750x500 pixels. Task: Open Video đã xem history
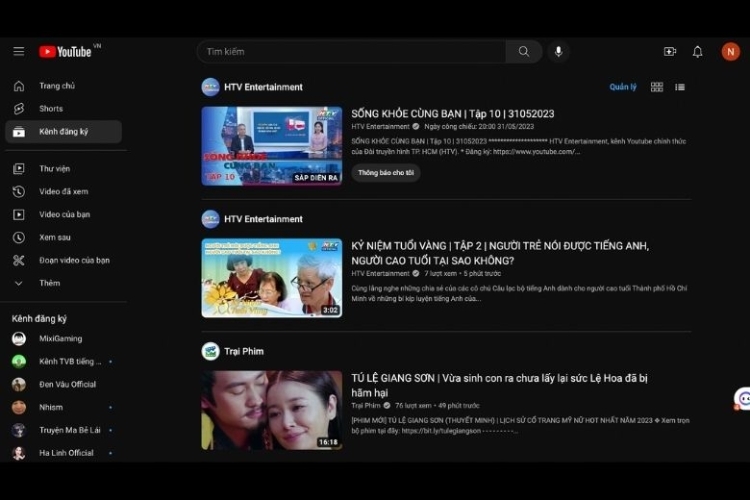64,191
